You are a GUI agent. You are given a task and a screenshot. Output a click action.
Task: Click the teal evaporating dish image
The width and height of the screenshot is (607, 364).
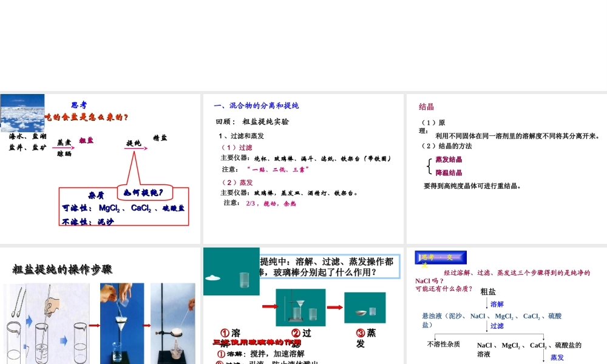365,308
